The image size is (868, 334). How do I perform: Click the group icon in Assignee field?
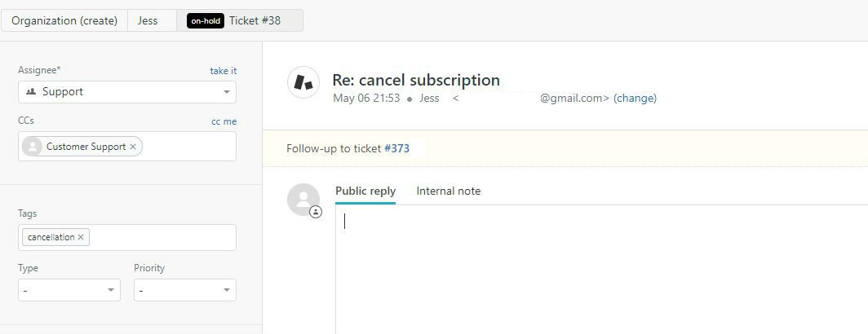[31, 92]
